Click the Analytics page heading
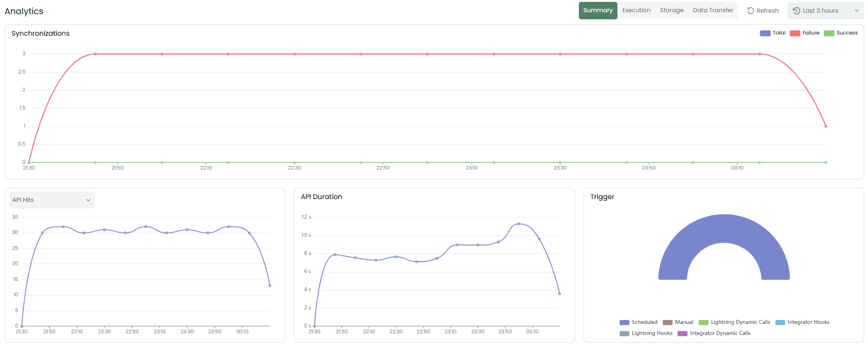This screenshot has height=353, width=868. (24, 11)
